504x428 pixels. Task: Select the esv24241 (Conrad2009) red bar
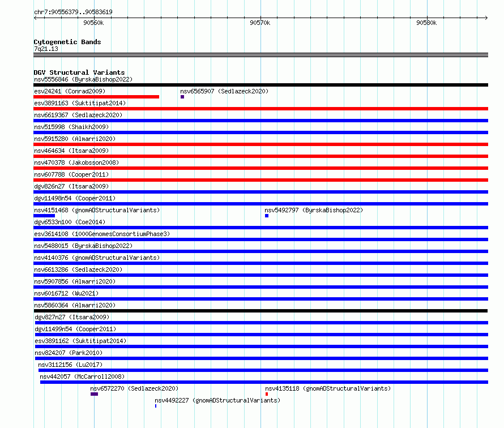96,97
